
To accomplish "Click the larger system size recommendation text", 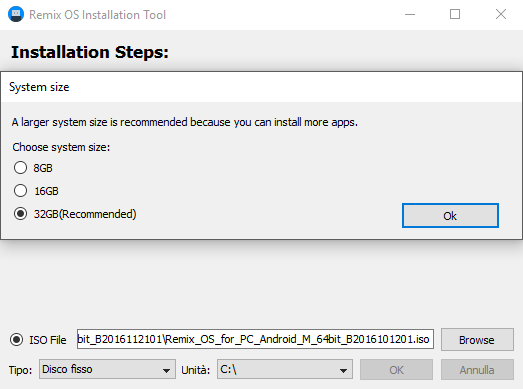I will (184, 122).
